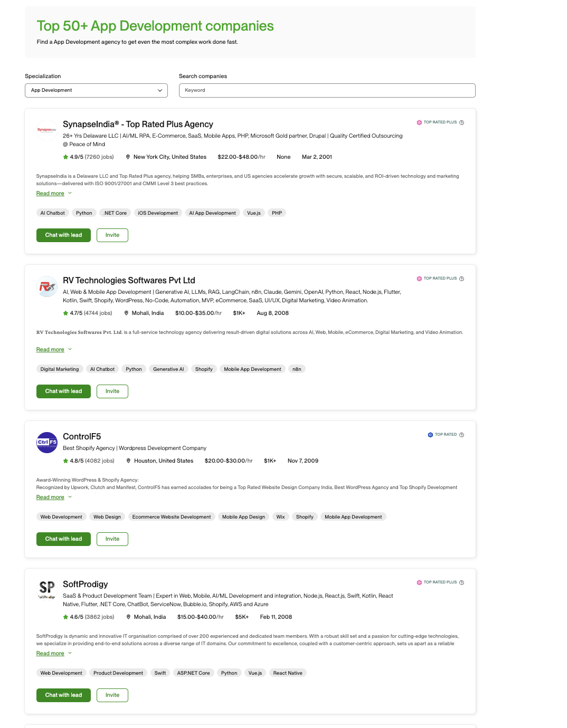Screen dimensions: 567x728
Task: Select the AI Chatbot tag under SynapseIndia
Action: coord(53,213)
